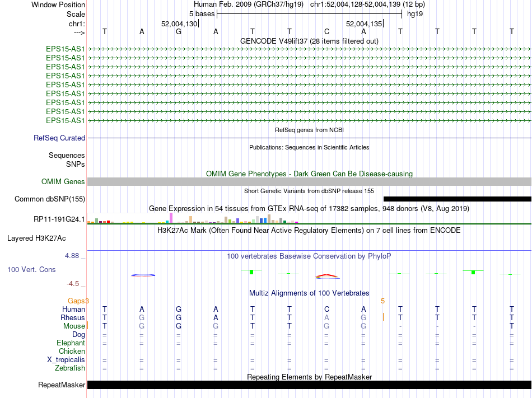Click the ---> strand direction arrow label
Viewport: 532px width, 398px height.
coord(79,32)
